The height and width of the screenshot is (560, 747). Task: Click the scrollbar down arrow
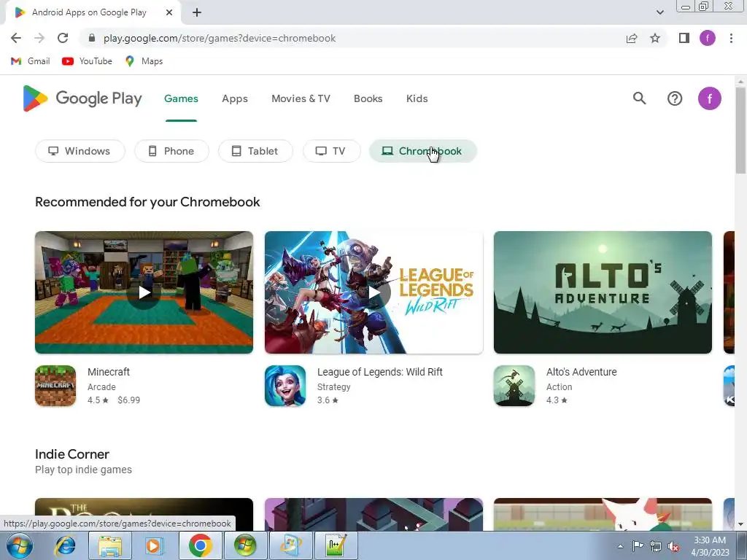tap(740, 525)
